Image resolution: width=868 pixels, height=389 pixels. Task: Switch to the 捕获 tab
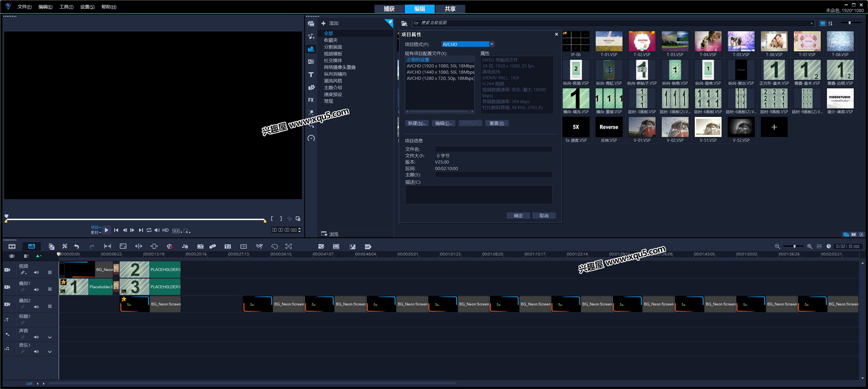[x=389, y=9]
